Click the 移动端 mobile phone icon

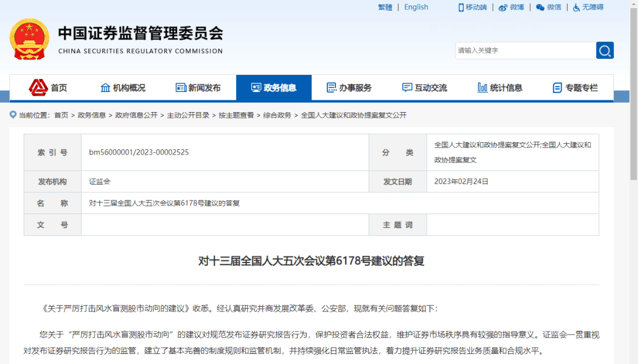461,7
